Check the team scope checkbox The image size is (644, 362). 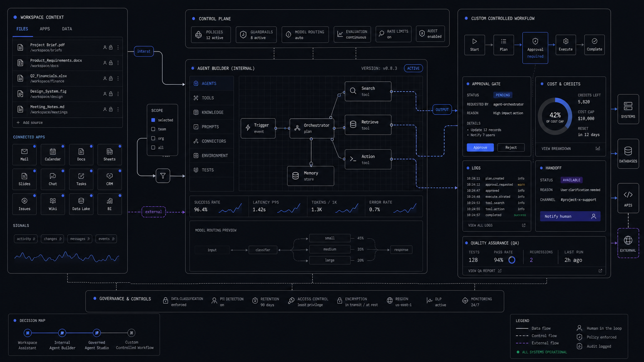pyautogui.click(x=153, y=129)
